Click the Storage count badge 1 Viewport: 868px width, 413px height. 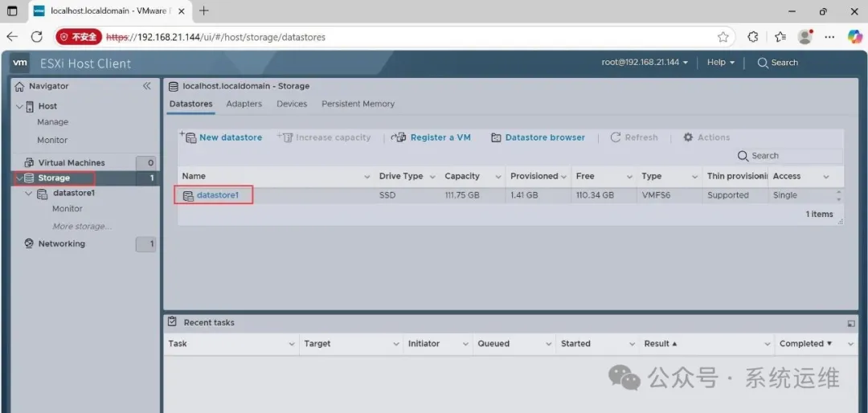pyautogui.click(x=147, y=178)
